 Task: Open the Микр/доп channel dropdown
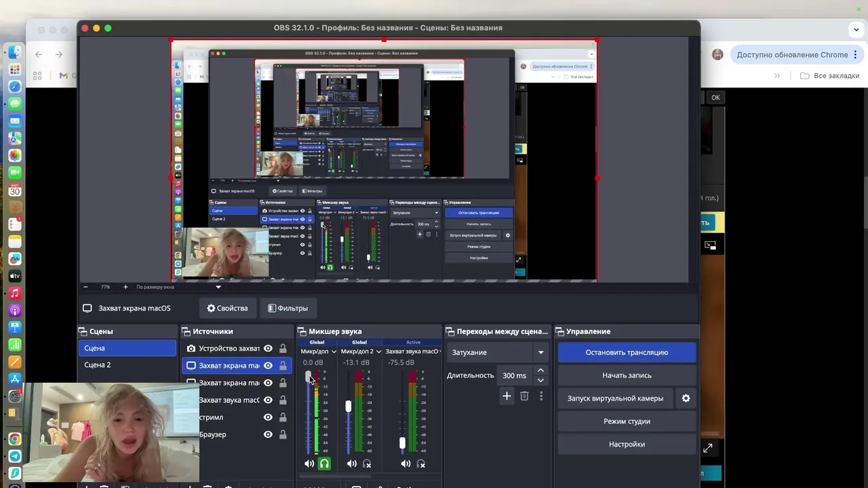[x=334, y=352]
